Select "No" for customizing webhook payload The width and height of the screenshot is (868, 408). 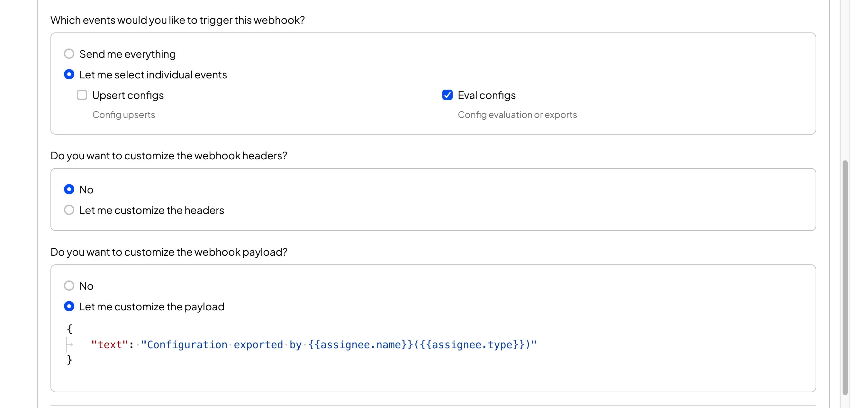69,286
